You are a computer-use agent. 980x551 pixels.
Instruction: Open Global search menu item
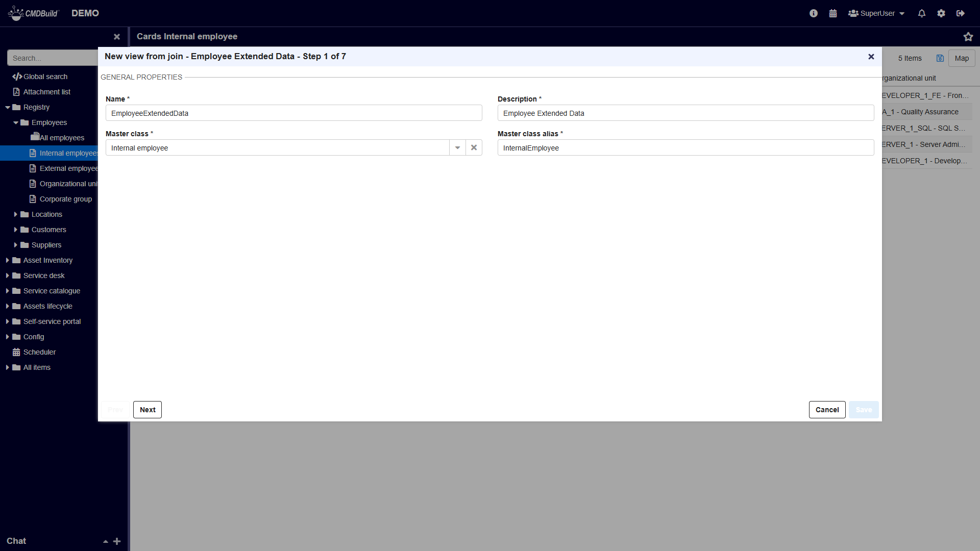point(45,77)
